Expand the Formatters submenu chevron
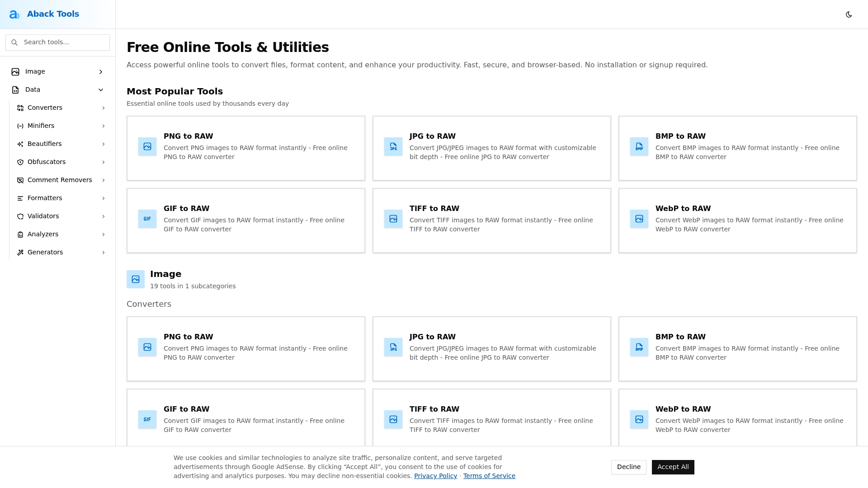 [104, 198]
